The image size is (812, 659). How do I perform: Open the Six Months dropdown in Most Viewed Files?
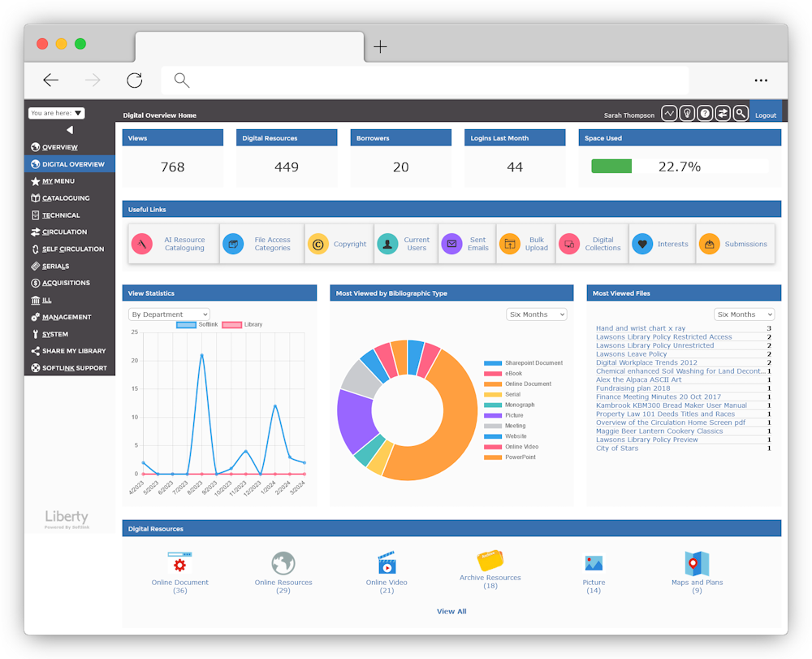click(744, 314)
